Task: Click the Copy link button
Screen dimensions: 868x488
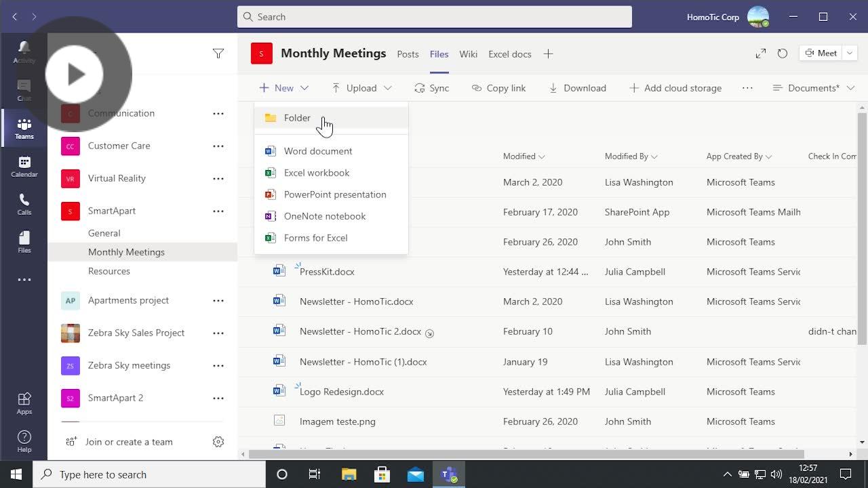Action: click(x=498, y=88)
